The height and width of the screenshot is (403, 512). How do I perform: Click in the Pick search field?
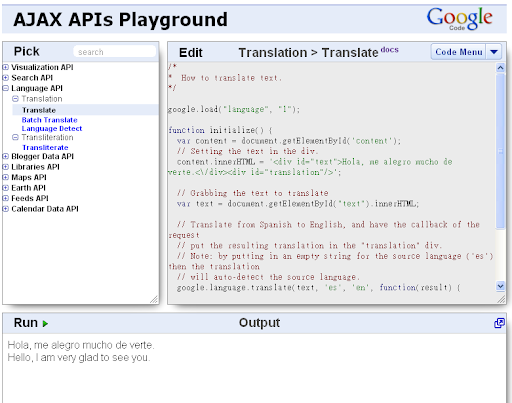coord(114,52)
